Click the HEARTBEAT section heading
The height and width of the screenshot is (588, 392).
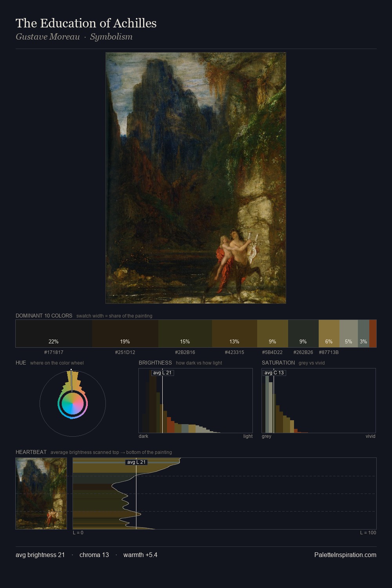click(31, 452)
